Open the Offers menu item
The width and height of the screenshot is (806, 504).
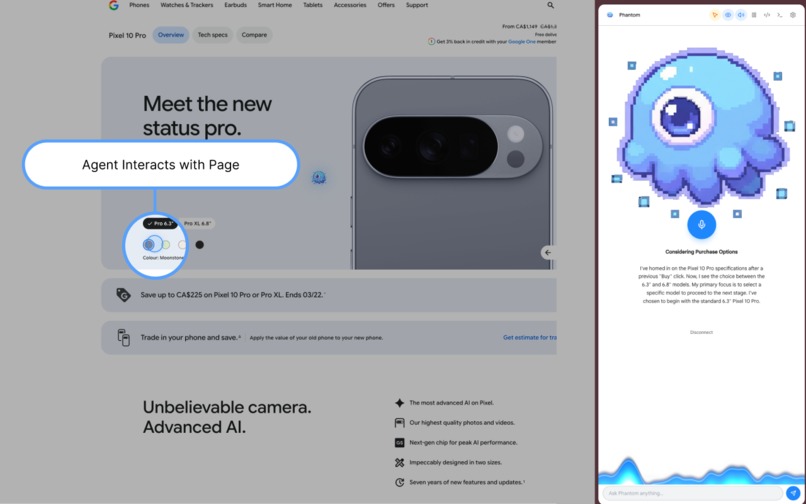point(386,5)
